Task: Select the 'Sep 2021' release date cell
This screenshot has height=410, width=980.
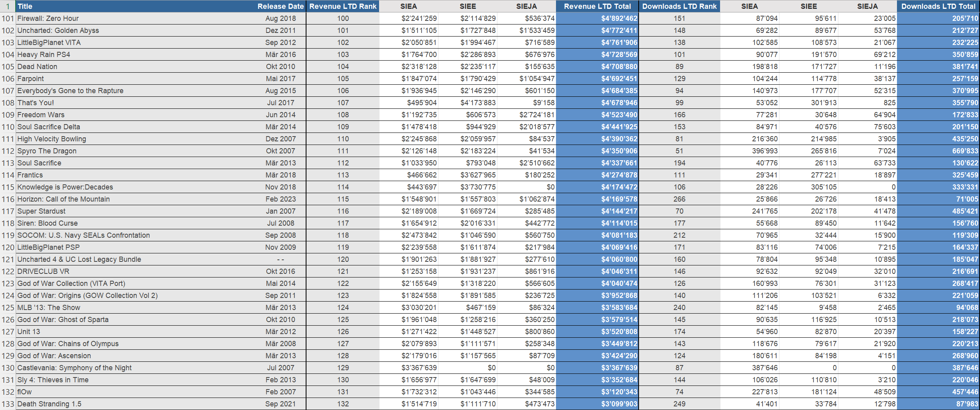Action: [280, 404]
